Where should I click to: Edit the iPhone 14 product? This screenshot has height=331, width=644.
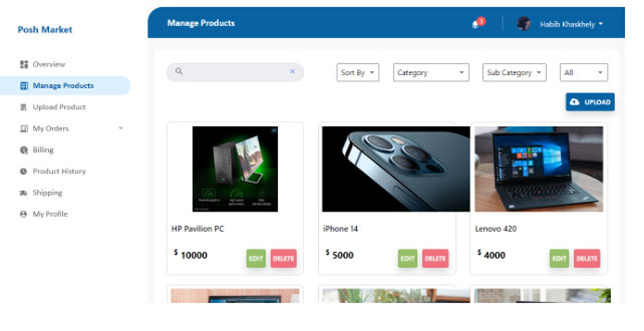pos(408,258)
